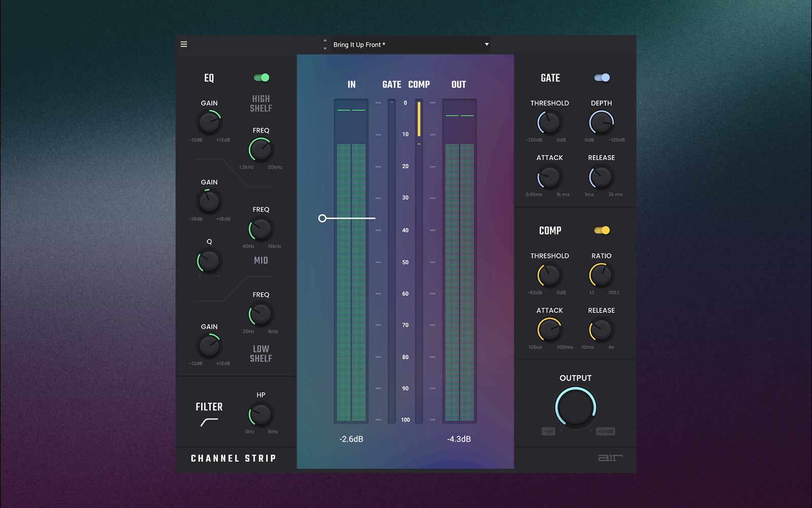Click the CHANNEL STRIP title text
Screen dimensions: 812x508
[233, 459]
